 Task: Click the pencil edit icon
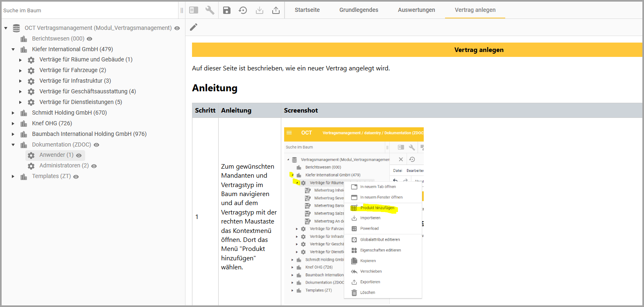[x=194, y=27]
